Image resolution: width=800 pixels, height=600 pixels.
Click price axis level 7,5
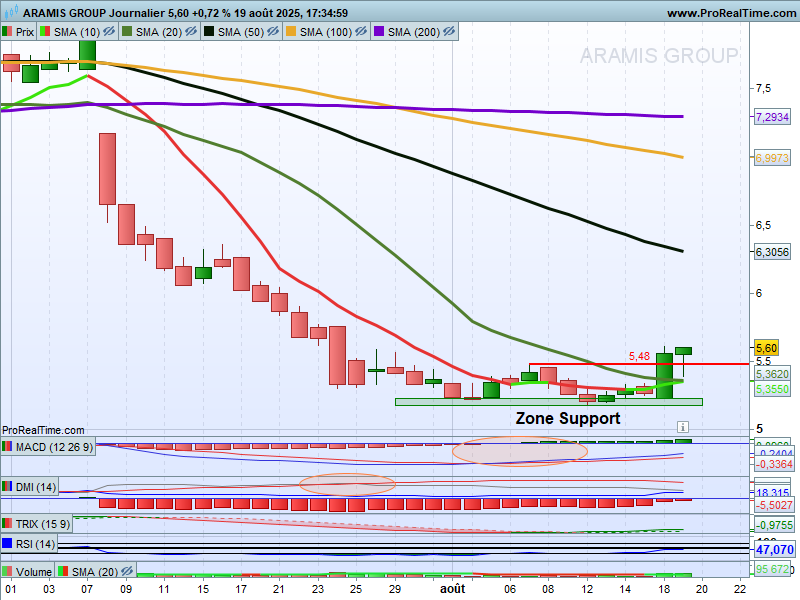763,88
